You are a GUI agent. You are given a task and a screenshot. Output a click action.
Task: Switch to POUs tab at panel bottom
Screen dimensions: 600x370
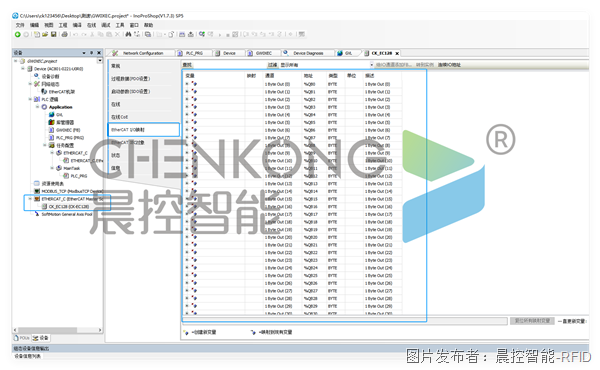tap(22, 338)
